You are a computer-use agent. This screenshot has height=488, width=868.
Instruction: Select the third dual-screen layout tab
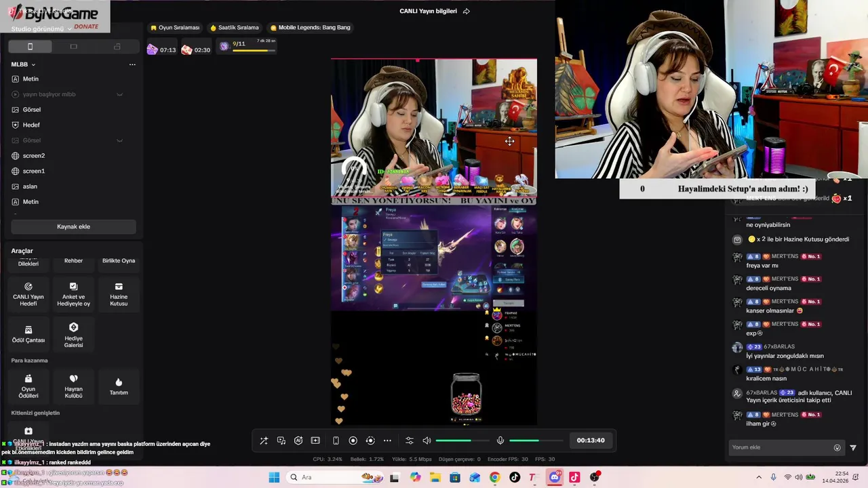tap(117, 46)
